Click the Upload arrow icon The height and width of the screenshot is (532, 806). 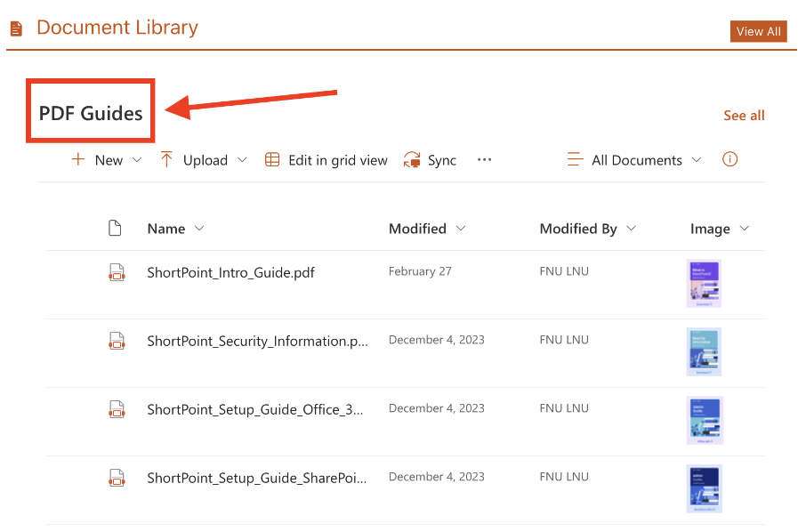coord(166,159)
